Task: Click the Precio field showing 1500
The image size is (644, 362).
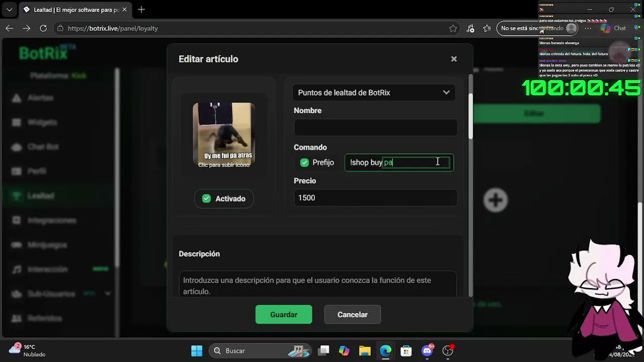Action: (x=375, y=198)
